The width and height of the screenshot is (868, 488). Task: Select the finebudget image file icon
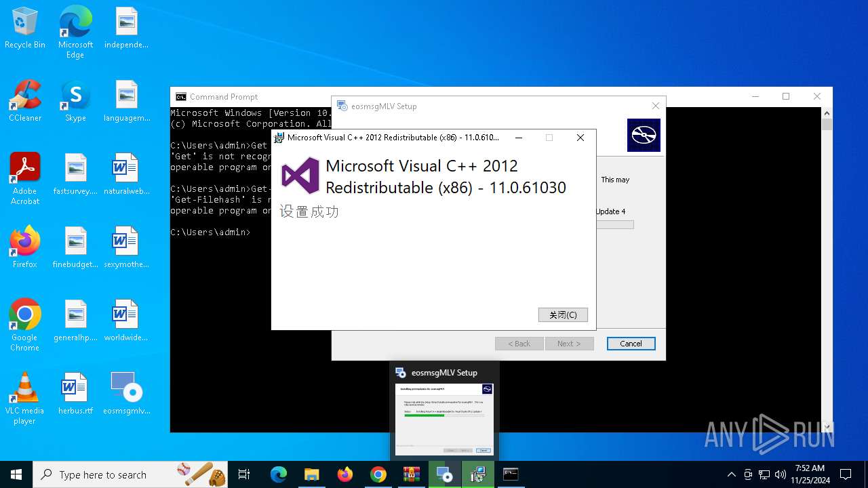(x=75, y=247)
